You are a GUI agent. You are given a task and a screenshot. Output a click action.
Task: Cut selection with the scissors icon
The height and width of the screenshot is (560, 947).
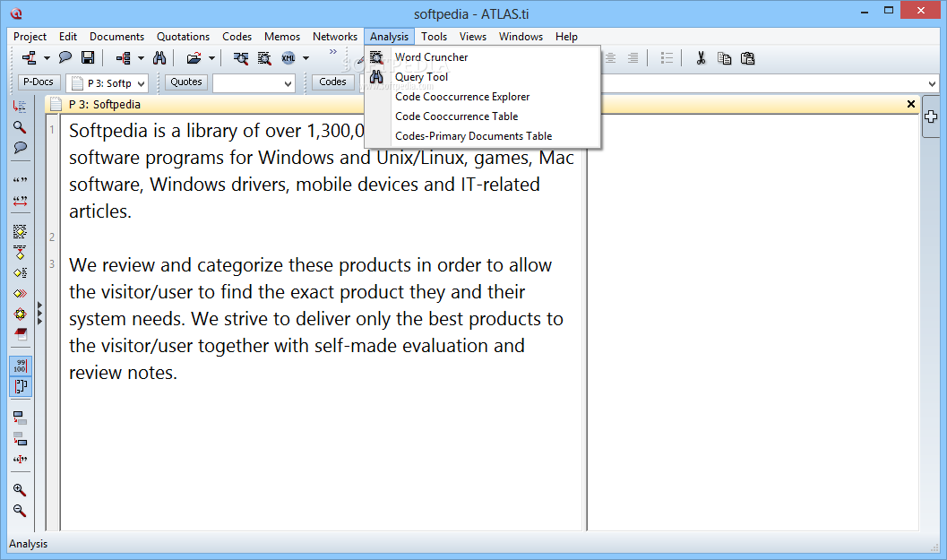(702, 58)
